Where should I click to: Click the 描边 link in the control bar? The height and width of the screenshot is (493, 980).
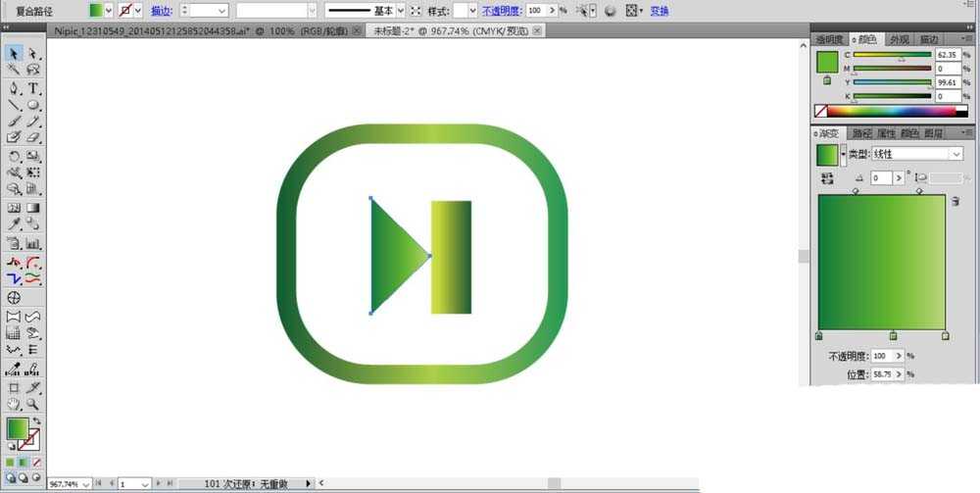(162, 10)
